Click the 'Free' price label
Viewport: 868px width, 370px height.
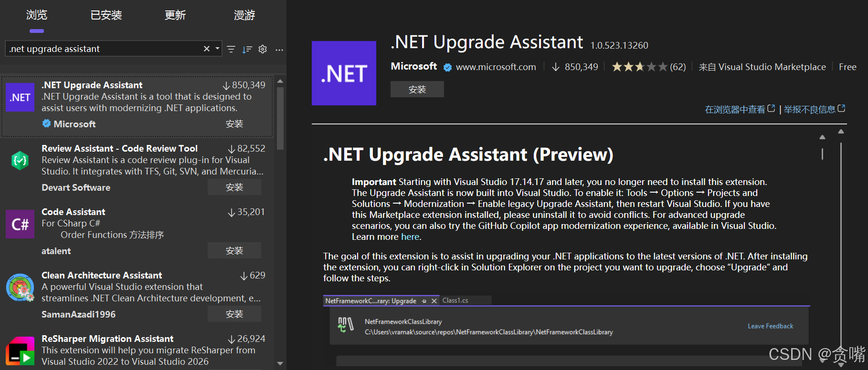tap(847, 67)
